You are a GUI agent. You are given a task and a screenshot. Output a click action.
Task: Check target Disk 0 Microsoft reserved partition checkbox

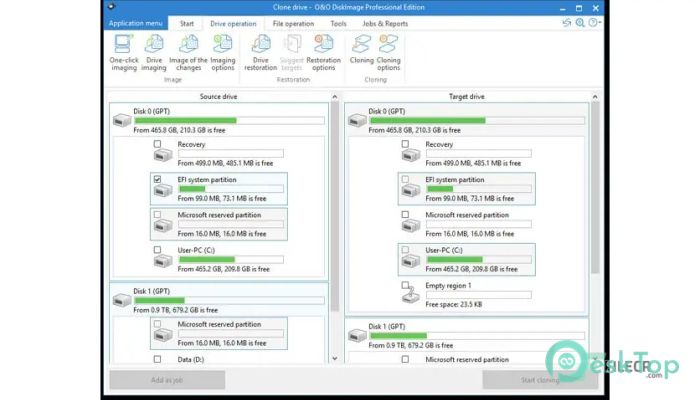coord(405,214)
